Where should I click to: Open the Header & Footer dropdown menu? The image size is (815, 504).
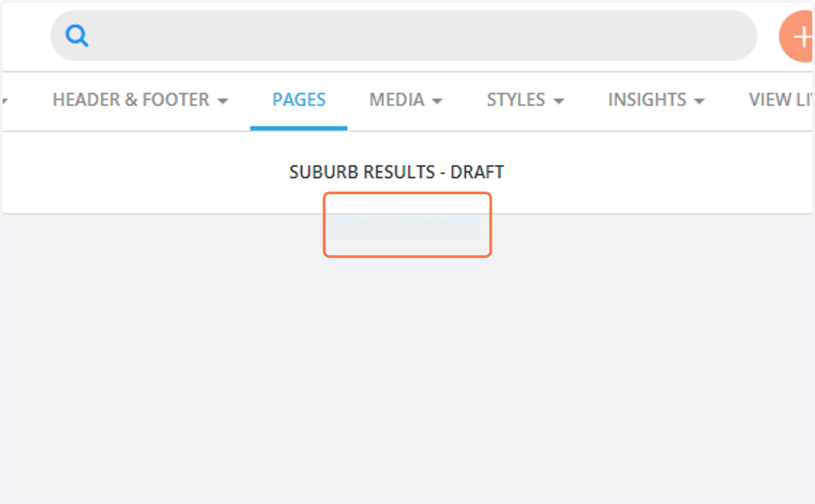(140, 100)
